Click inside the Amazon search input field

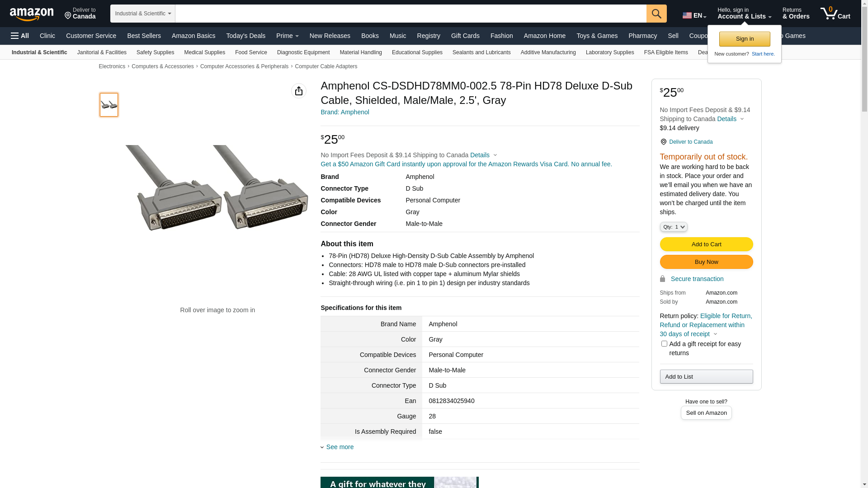[410, 14]
